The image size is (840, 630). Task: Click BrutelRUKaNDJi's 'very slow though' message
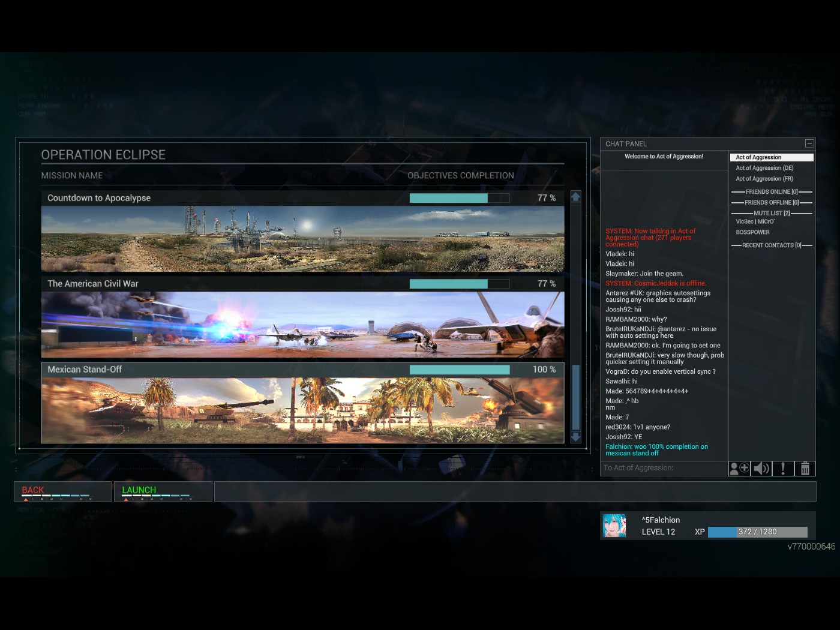click(665, 359)
